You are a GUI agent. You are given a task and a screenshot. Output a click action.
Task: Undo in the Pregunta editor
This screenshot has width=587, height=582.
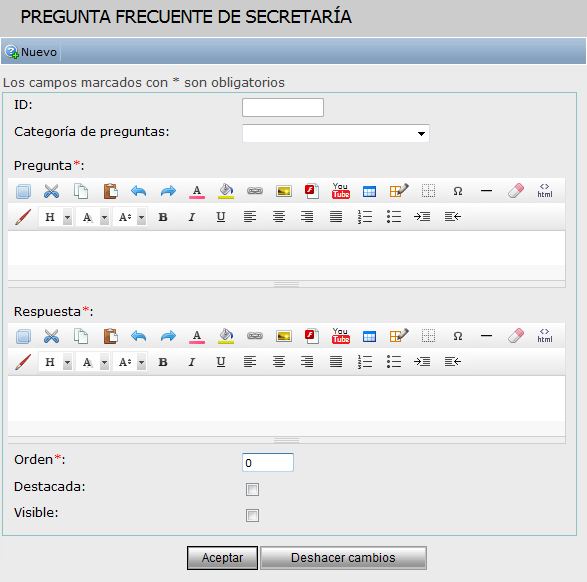point(139,191)
